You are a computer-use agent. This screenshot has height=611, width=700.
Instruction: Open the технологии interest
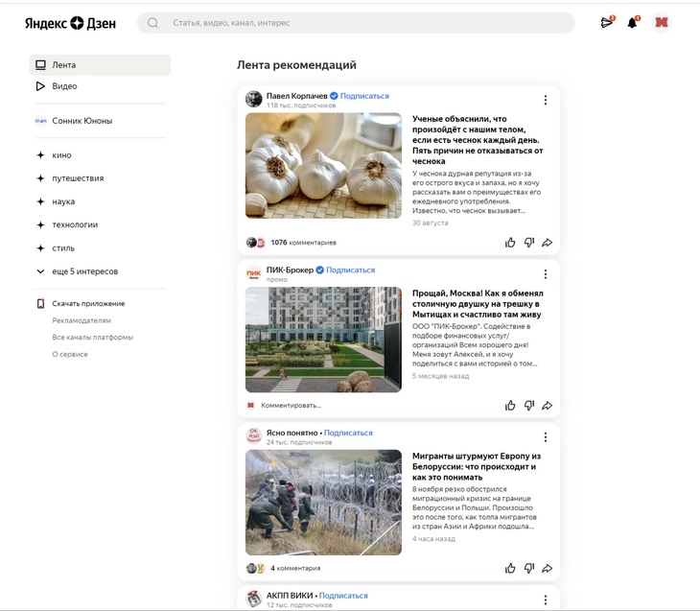click(x=67, y=224)
